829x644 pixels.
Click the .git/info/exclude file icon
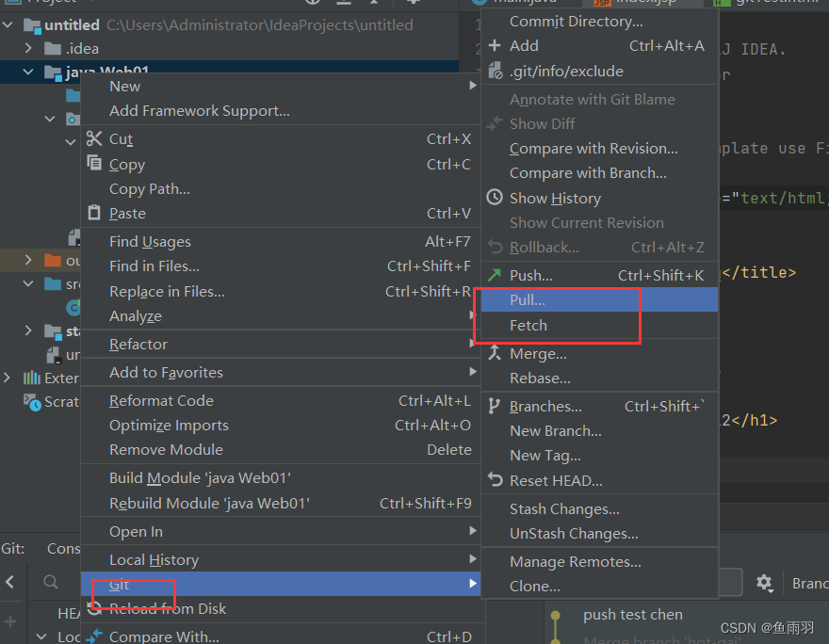pyautogui.click(x=495, y=71)
